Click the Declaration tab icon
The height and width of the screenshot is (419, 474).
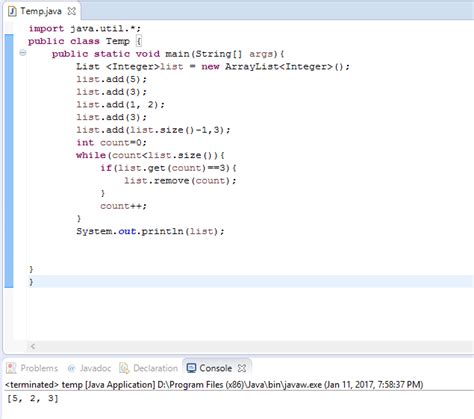pyautogui.click(x=124, y=368)
